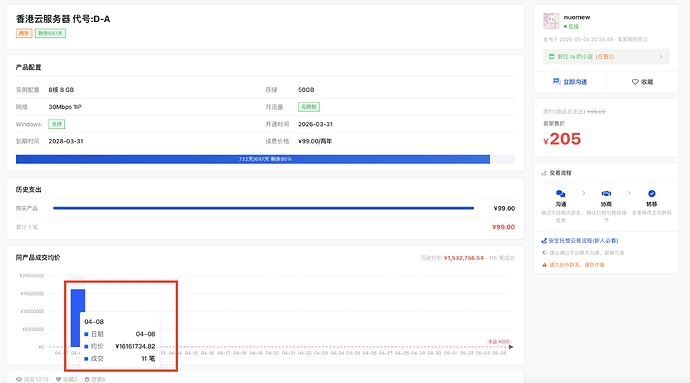The width and height of the screenshot is (690, 383).
Task: Click the 04-30 date on chart axis
Action: click(434, 353)
